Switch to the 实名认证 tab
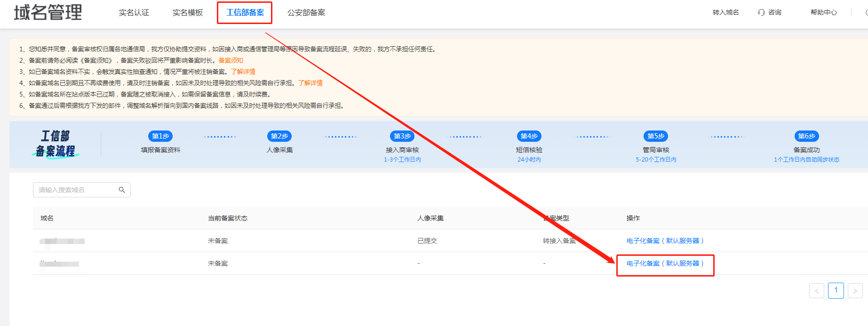 click(x=134, y=13)
